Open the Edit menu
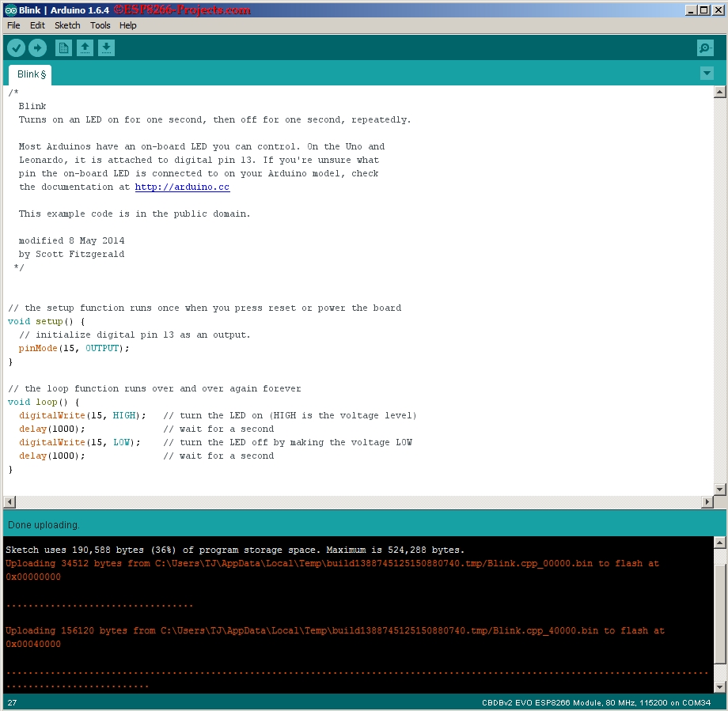The width and height of the screenshot is (728, 711). [38, 25]
